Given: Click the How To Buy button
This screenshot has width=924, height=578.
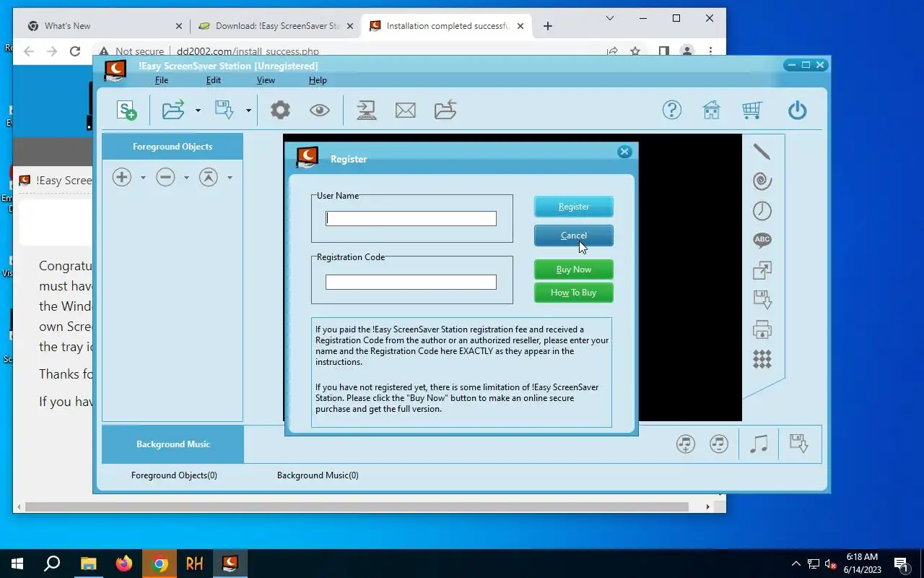Looking at the screenshot, I should point(574,293).
